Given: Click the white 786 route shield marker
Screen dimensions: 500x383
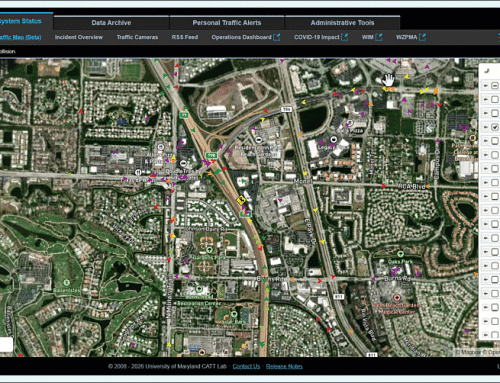Looking at the screenshot, I should coord(286,109).
